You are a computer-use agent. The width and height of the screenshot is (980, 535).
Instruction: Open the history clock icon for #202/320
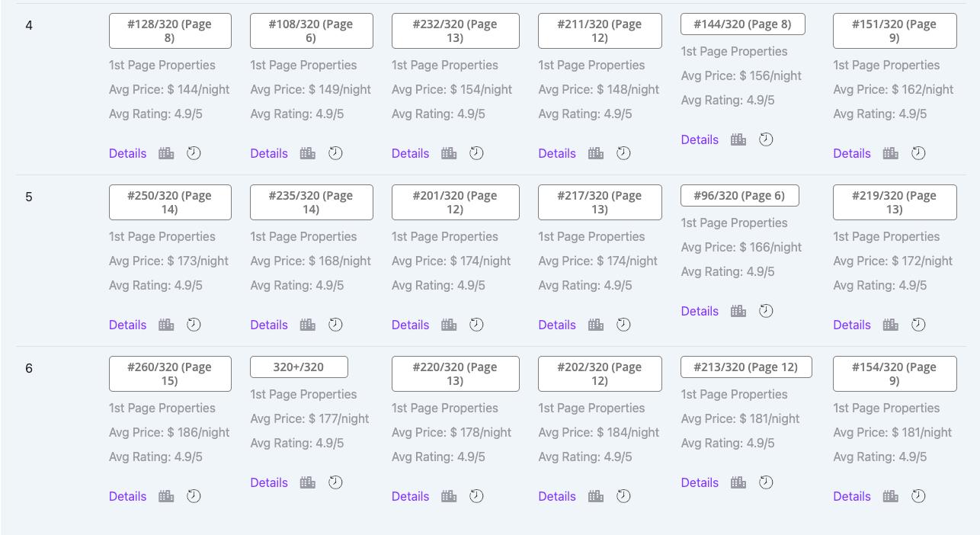(623, 496)
